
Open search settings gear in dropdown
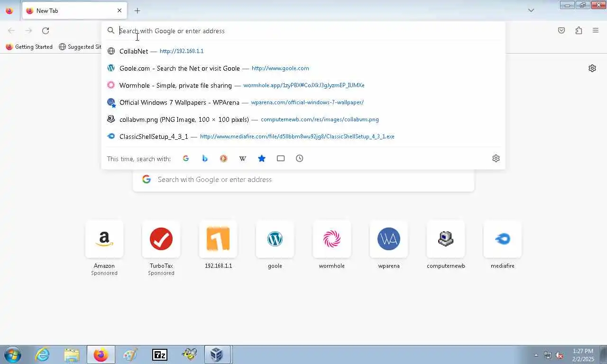point(496,158)
